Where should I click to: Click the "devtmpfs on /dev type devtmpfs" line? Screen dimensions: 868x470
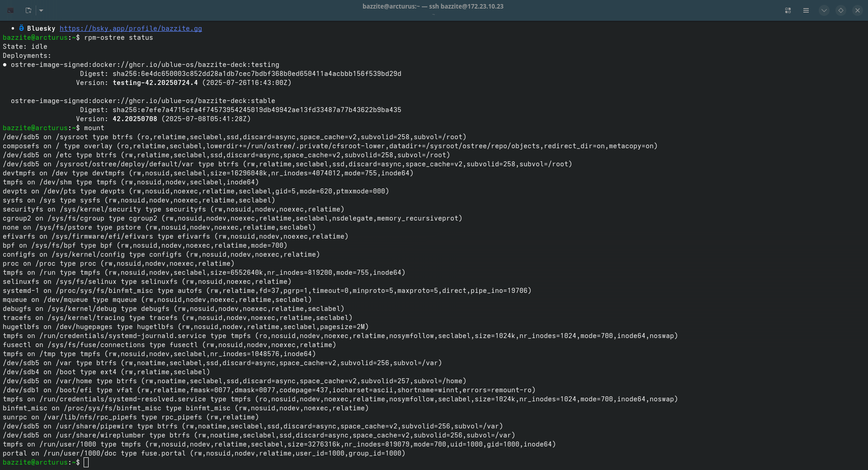[x=208, y=173]
